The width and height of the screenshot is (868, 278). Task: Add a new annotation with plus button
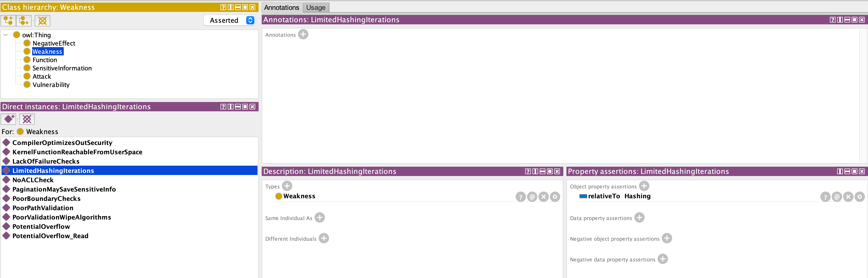point(303,34)
